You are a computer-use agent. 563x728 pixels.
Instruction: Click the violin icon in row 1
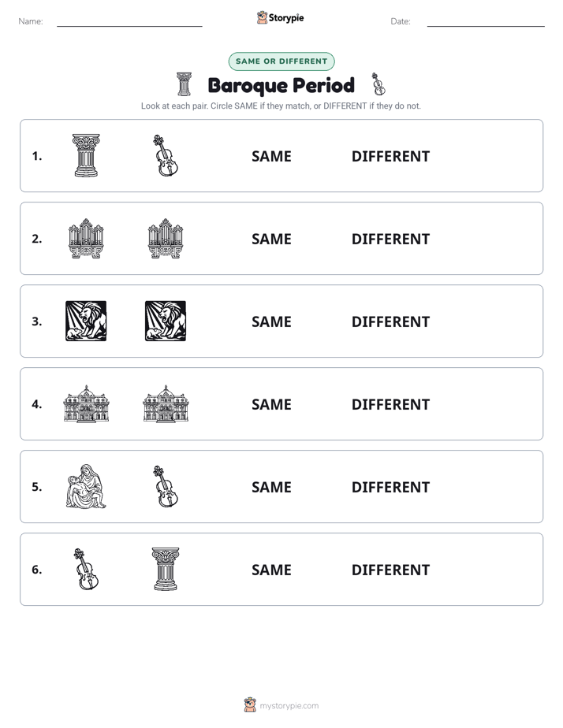(x=166, y=155)
